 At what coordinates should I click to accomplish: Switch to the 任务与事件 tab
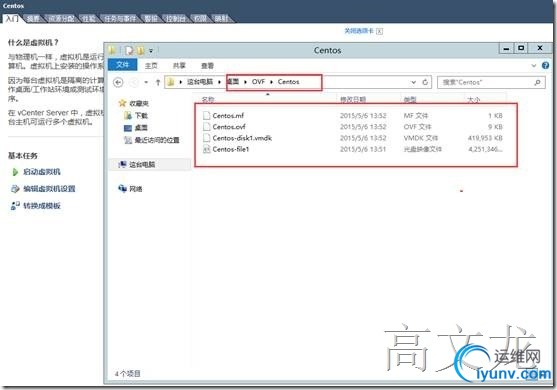(120, 18)
